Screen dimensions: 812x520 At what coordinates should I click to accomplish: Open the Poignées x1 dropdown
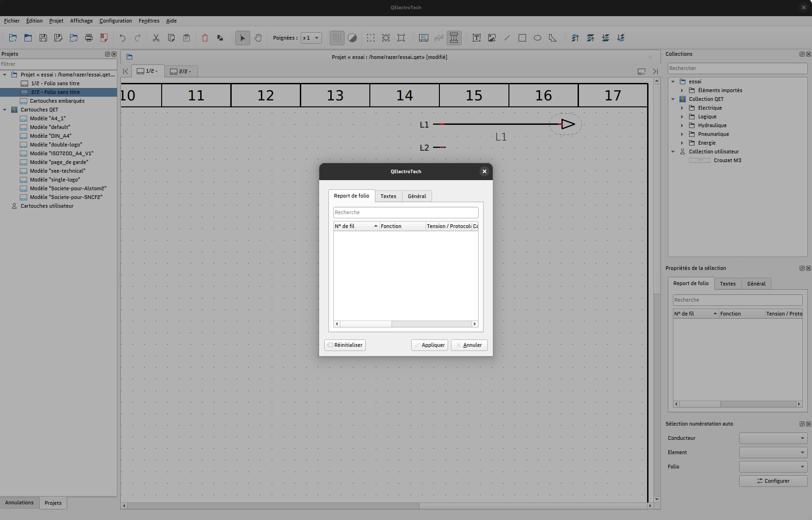(x=311, y=38)
